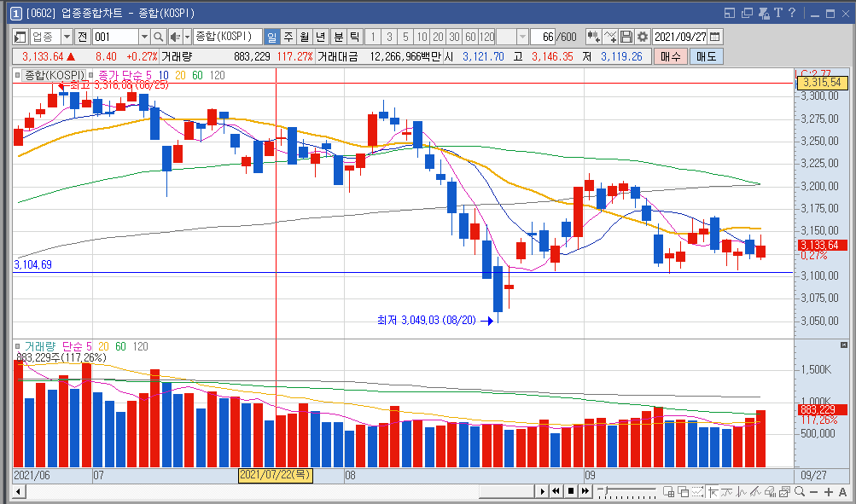The image size is (856, 504).
Task: Stop the chart replay
Action: click(x=570, y=491)
